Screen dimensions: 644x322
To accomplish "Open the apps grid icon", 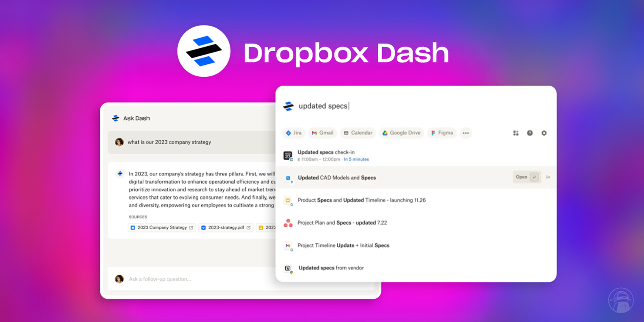I will [x=516, y=133].
